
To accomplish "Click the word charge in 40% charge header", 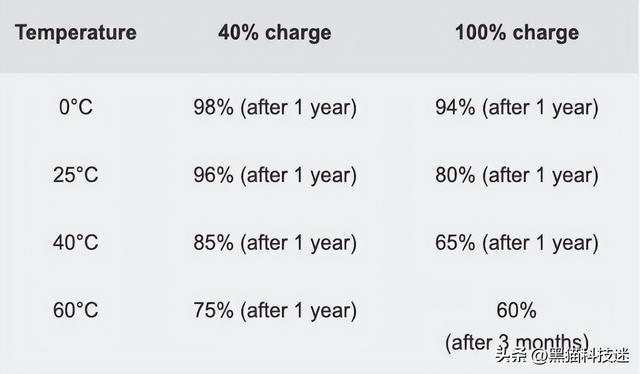I will 298,33.
